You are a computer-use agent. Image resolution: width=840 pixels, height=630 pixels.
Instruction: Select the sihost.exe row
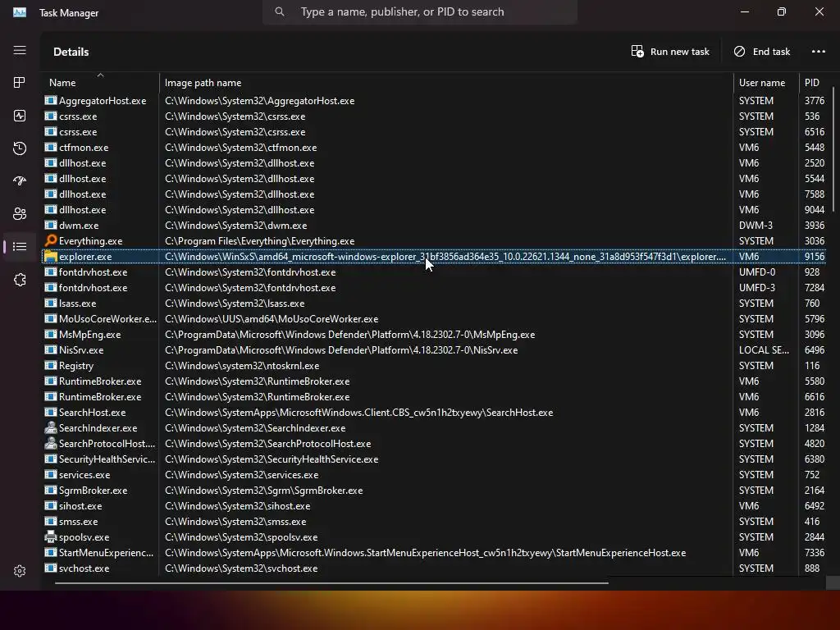435,505
